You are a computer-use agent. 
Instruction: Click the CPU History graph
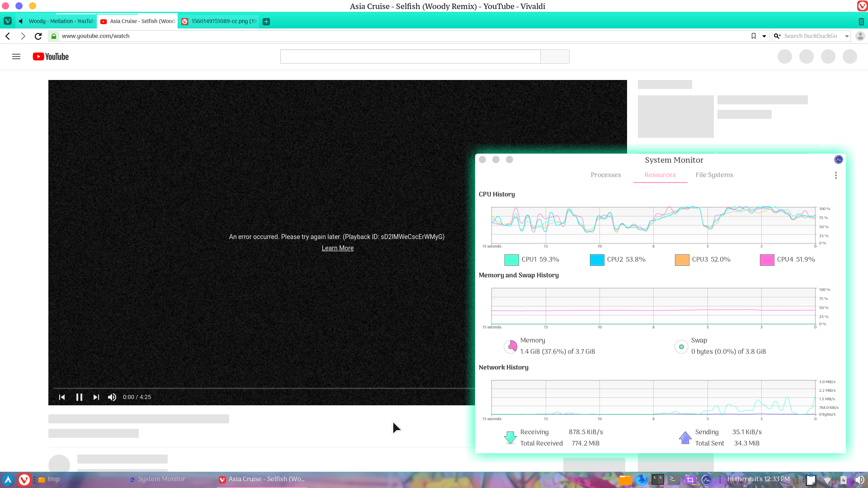pyautogui.click(x=654, y=225)
